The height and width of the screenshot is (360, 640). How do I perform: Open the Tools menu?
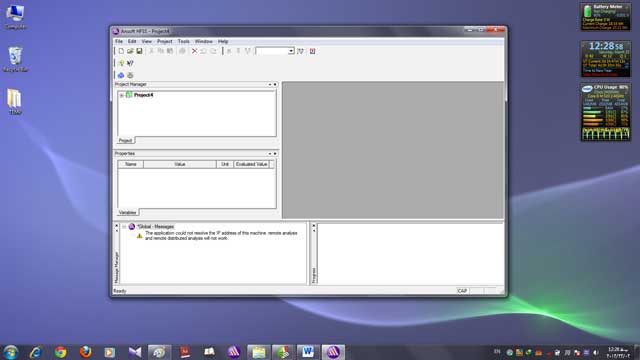pos(183,41)
